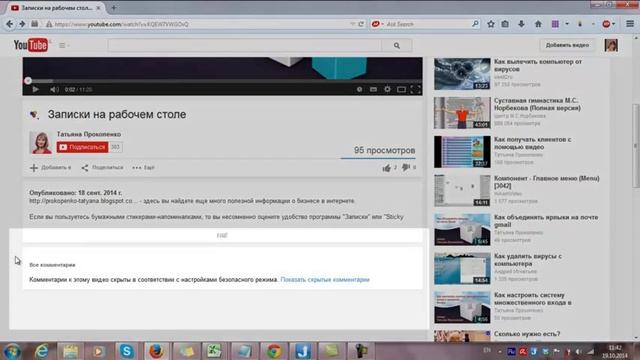Click Показать скрытые комментарии link
Viewport: 640px width, 360px height.
(x=325, y=280)
